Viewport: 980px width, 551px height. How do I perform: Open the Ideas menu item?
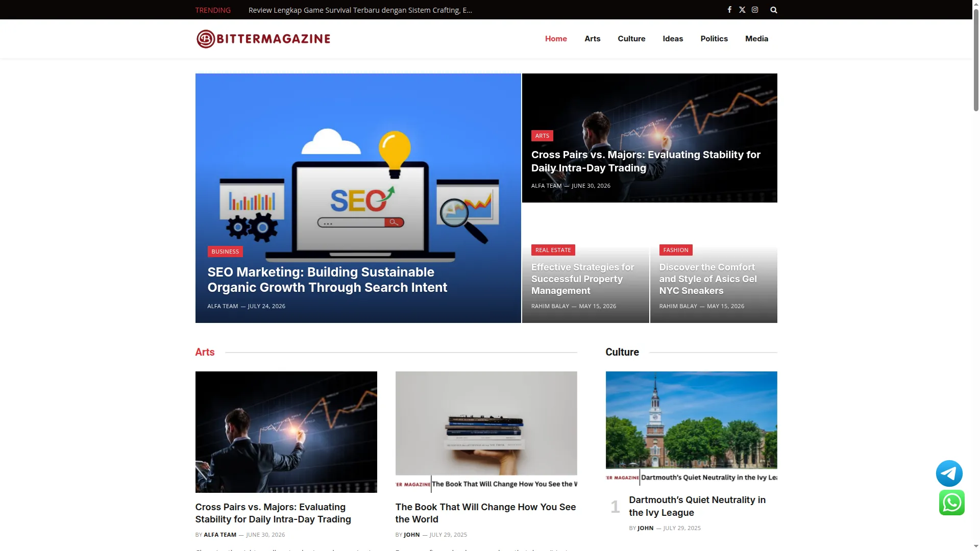coord(673,39)
